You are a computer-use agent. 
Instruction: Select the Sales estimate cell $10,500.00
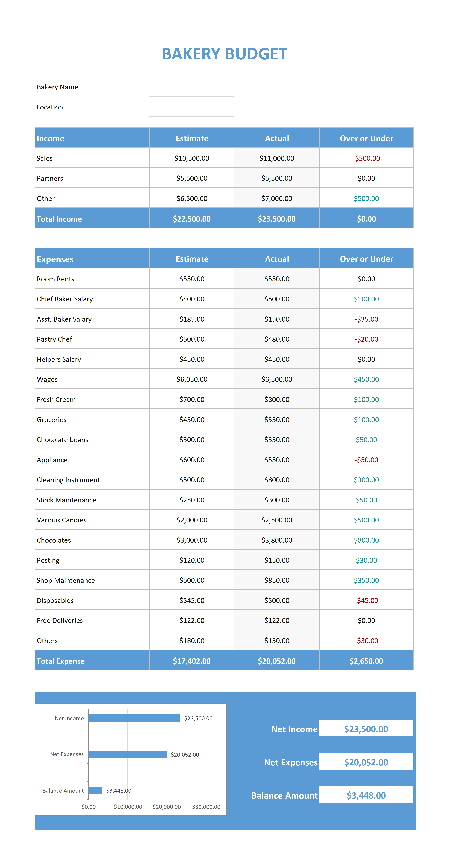[192, 158]
